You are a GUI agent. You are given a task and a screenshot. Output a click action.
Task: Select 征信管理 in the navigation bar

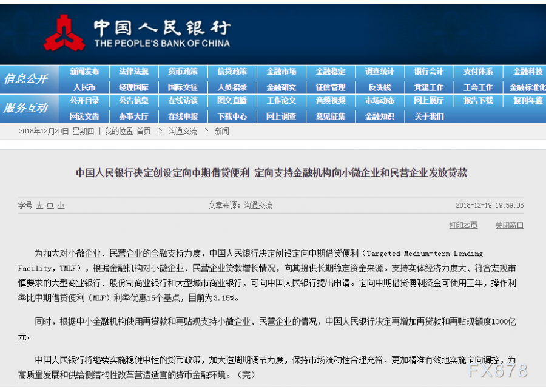click(x=331, y=87)
